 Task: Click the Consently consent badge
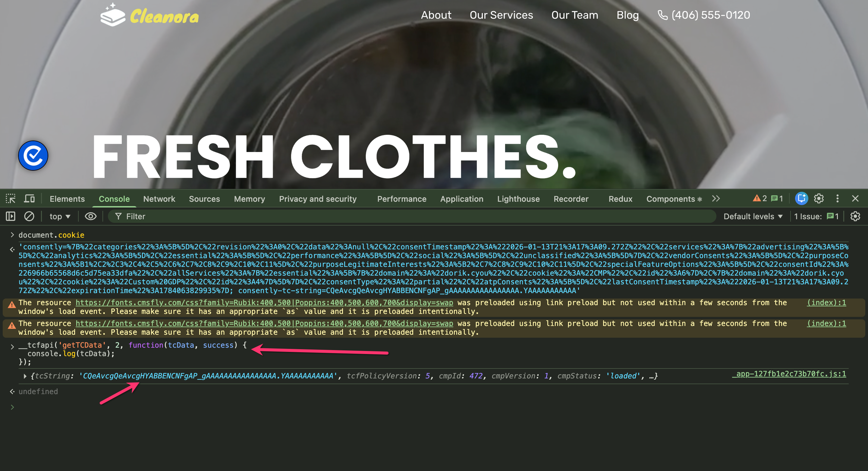pyautogui.click(x=33, y=155)
